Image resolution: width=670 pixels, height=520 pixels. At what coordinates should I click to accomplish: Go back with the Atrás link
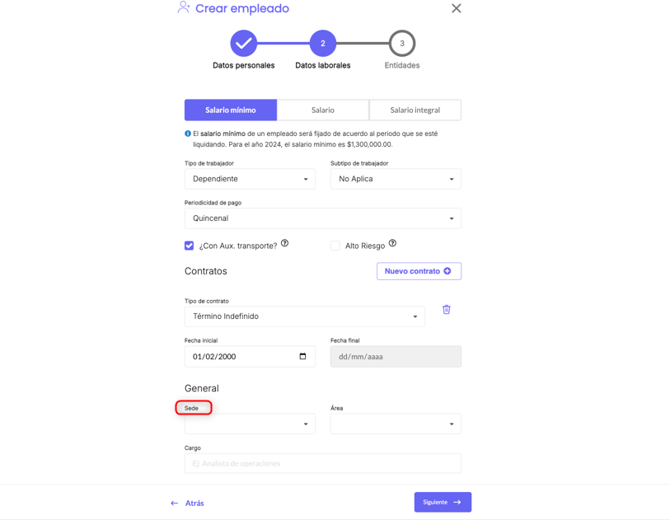point(188,503)
